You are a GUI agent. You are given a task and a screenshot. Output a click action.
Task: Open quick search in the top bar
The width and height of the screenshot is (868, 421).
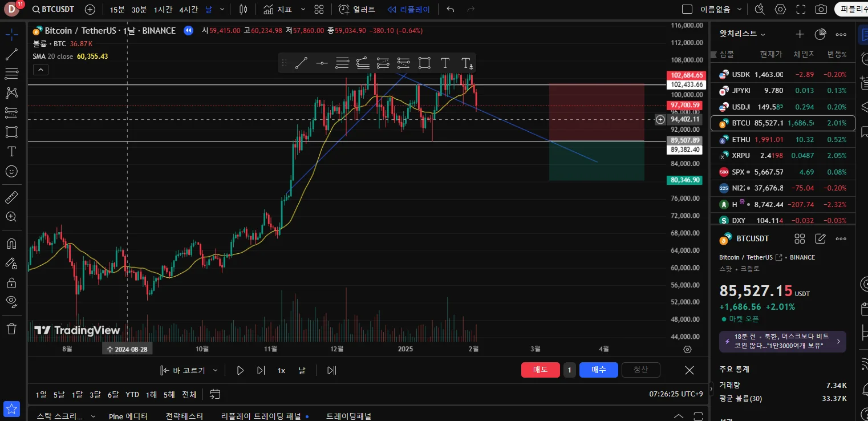click(760, 10)
